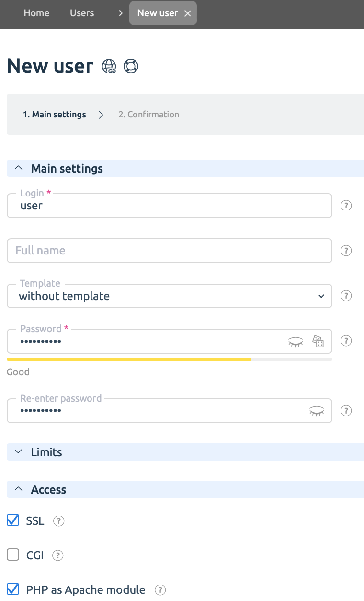
Task: Open help hint for Login field
Action: (346, 206)
